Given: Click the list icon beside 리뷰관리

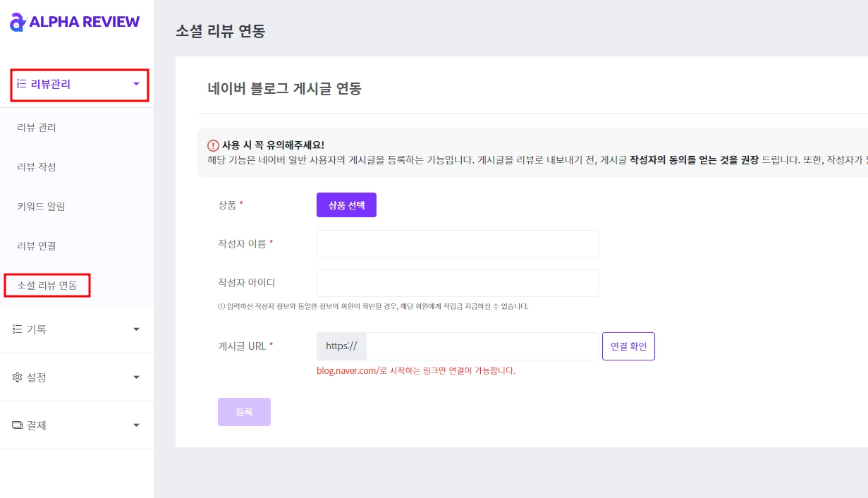Looking at the screenshot, I should click(21, 85).
